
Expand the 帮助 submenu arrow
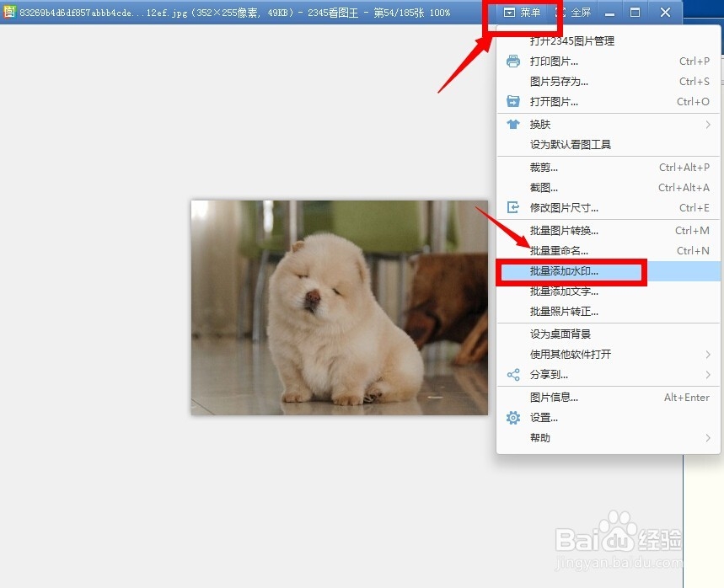708,438
